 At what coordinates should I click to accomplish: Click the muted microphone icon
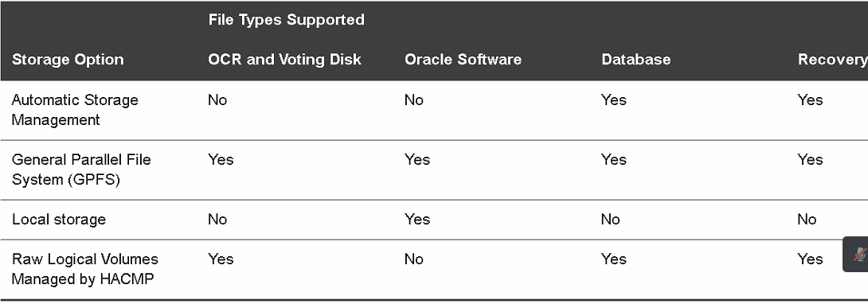(859, 254)
